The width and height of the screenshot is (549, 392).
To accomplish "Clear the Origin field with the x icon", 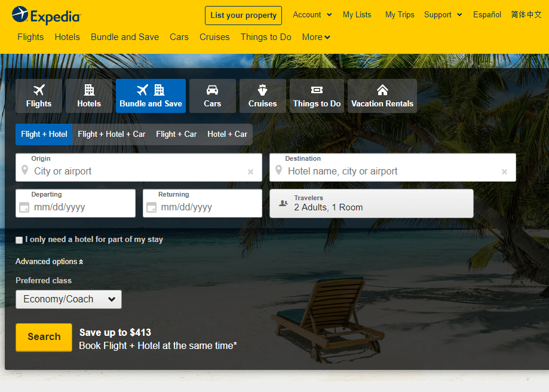I will 251,171.
